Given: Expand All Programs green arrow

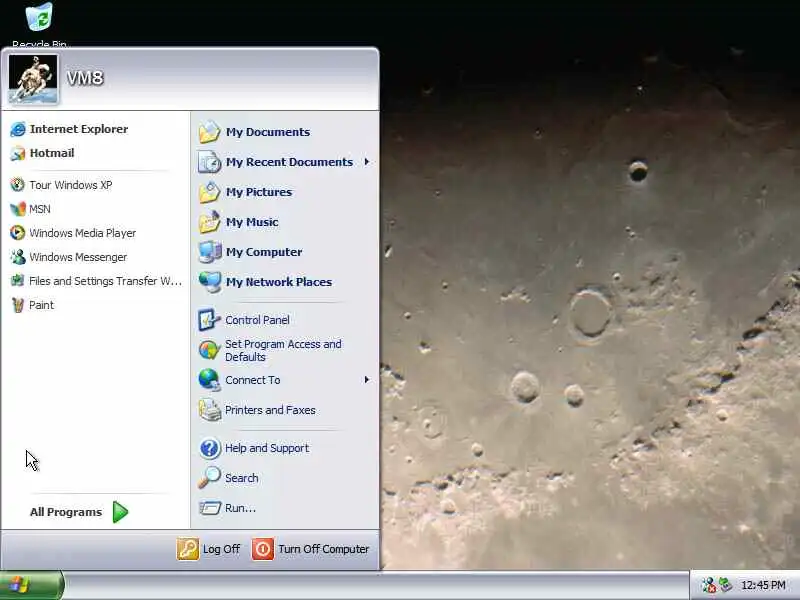Looking at the screenshot, I should [120, 512].
